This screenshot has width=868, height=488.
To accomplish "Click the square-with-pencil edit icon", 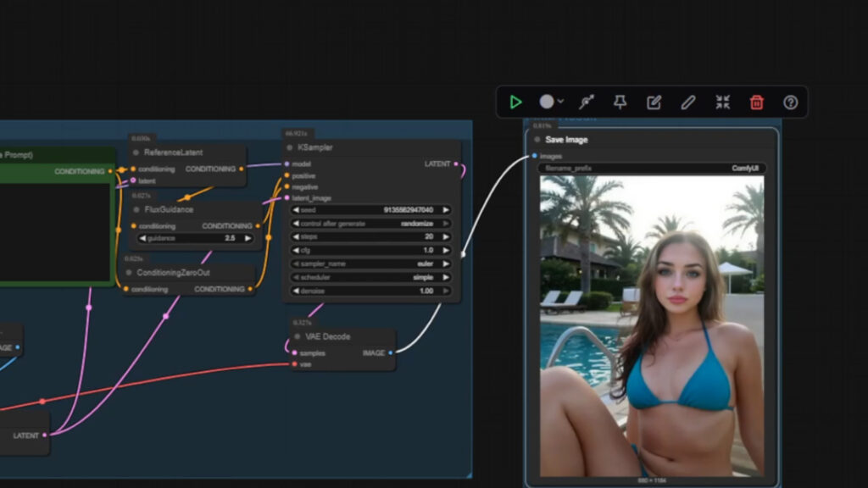I will 654,103.
